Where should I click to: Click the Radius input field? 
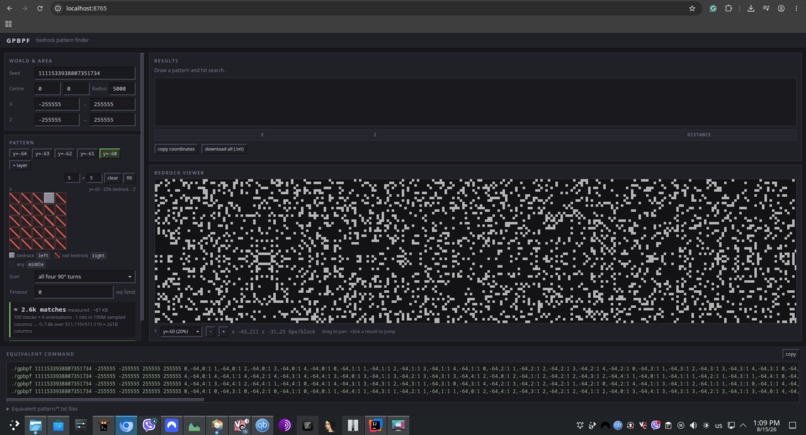[122, 88]
